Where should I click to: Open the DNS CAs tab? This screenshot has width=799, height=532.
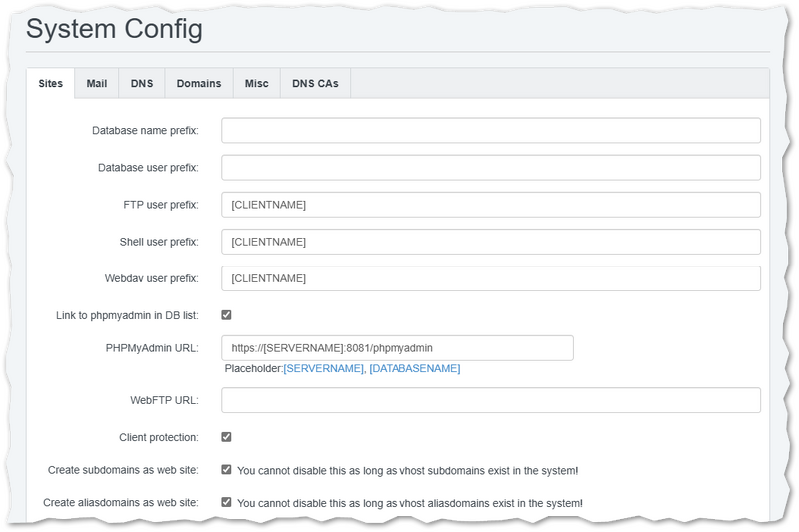pos(315,84)
